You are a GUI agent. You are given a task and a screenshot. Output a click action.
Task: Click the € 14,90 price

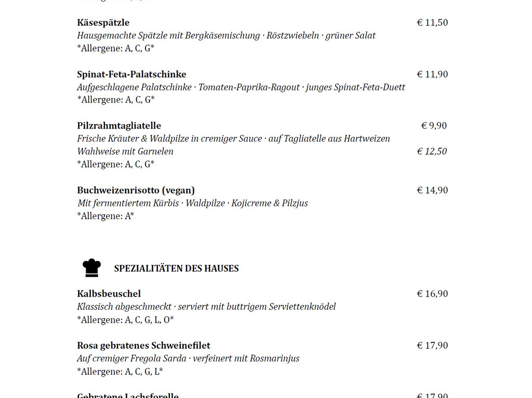(x=432, y=190)
